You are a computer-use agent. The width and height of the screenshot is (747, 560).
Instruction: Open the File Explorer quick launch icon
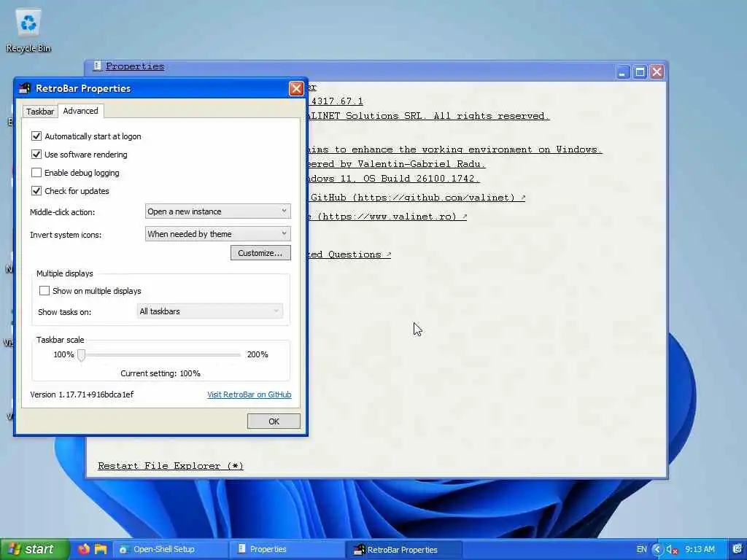(x=101, y=549)
